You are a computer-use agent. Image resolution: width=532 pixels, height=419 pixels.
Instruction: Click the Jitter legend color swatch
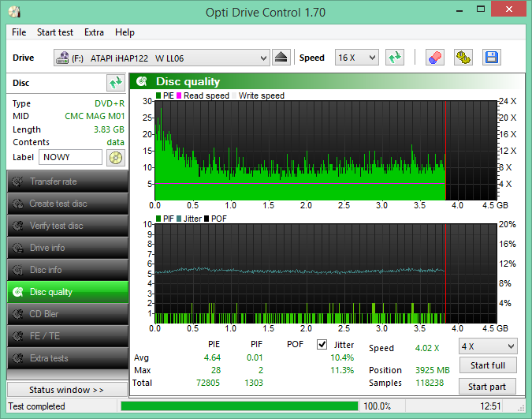[x=179, y=219]
